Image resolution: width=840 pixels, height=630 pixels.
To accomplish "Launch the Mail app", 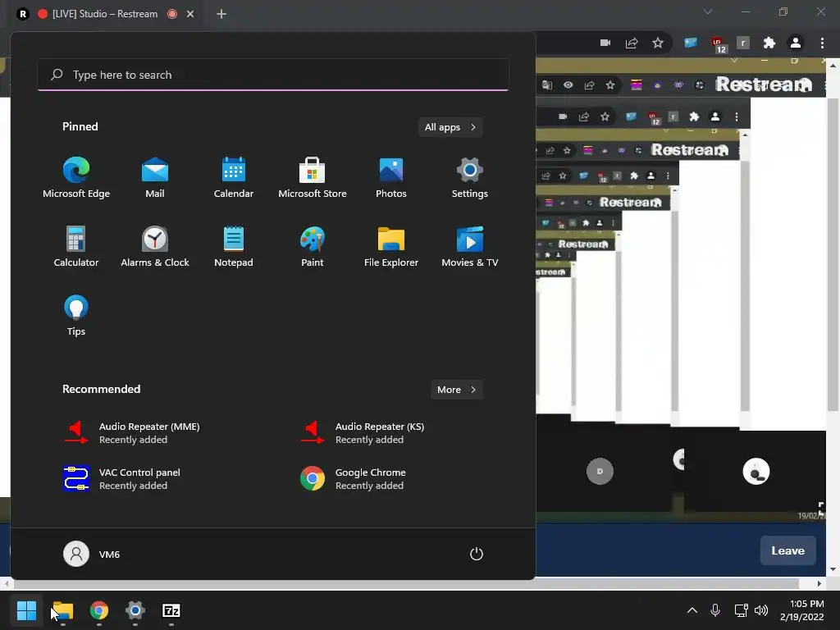I will (155, 178).
